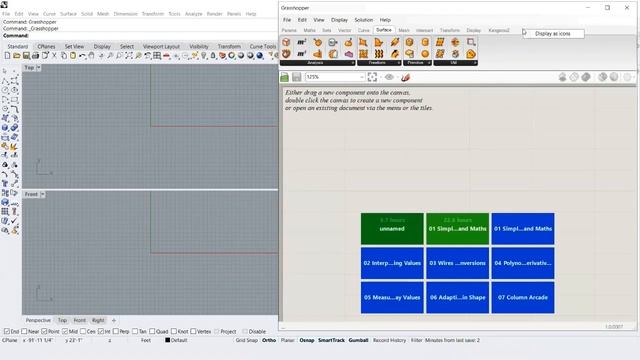Click the Open file folder icon in Rhino
640x360 pixels.
[17, 56]
